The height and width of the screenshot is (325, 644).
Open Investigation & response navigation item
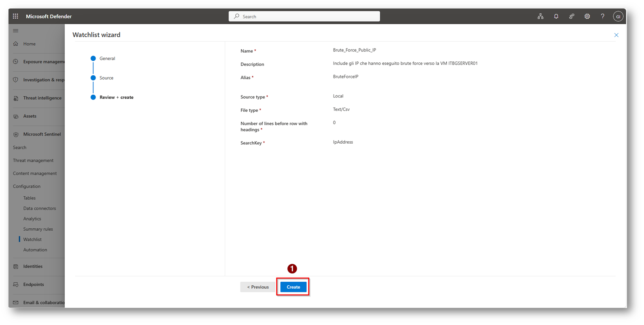pos(44,80)
